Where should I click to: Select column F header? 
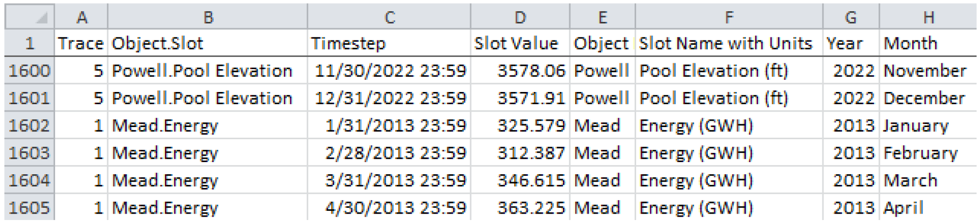click(x=729, y=18)
